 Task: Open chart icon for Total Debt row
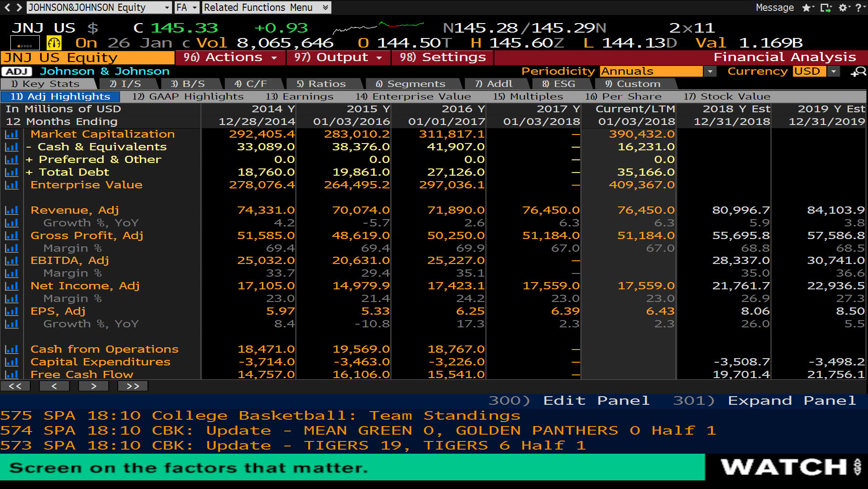click(12, 173)
